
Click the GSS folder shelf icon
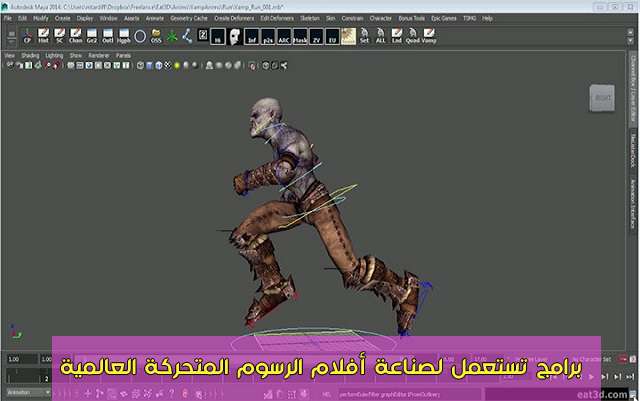156,36
